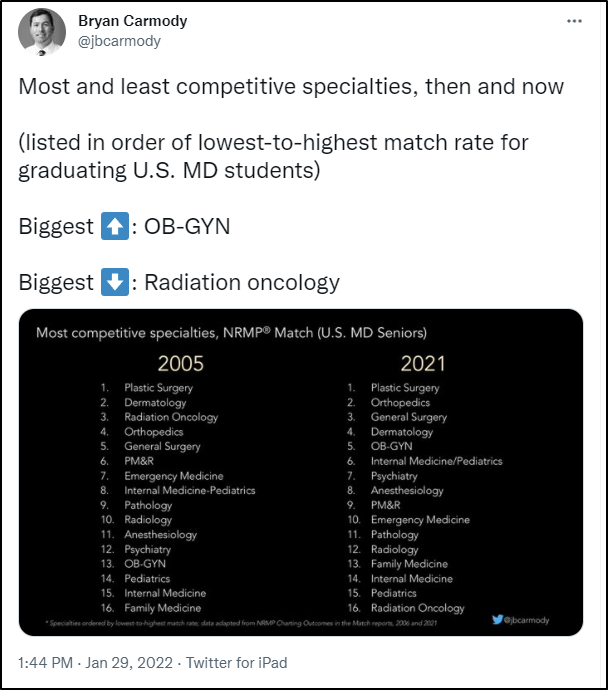
Task: Click Plastic Surgery at rank 1 under 2021
Action: click(x=405, y=388)
